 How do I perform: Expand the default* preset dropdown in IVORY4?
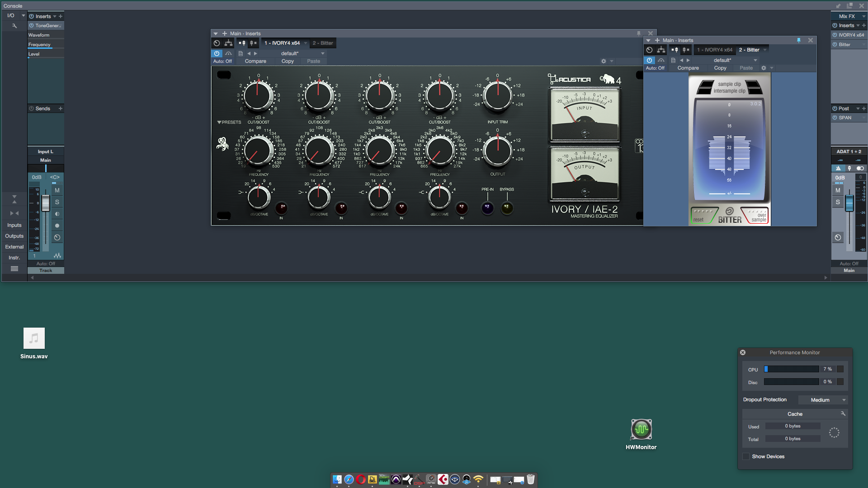tap(322, 53)
